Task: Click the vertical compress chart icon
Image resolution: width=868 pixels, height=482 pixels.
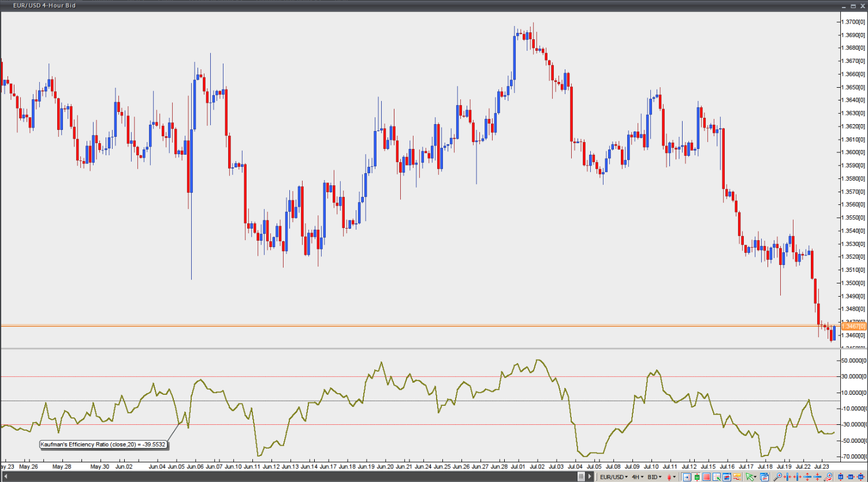Action: tap(817, 477)
